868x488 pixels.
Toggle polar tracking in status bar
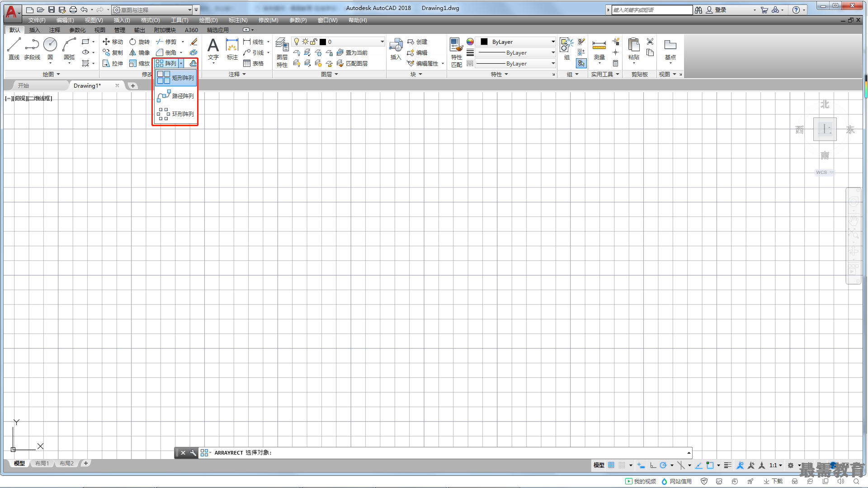(x=663, y=465)
